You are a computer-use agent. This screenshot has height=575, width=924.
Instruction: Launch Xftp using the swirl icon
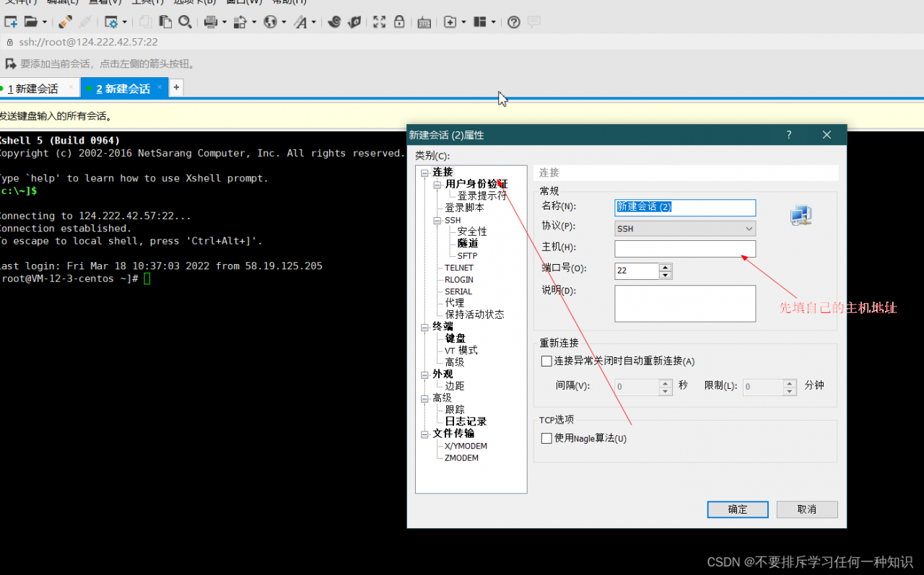[x=334, y=22]
